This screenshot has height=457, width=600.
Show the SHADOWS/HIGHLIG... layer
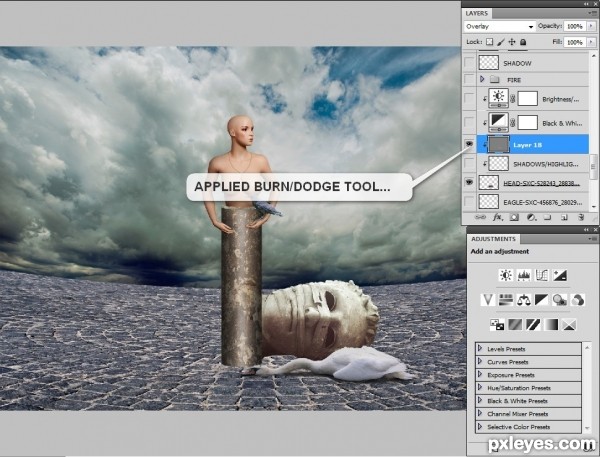pyautogui.click(x=469, y=164)
